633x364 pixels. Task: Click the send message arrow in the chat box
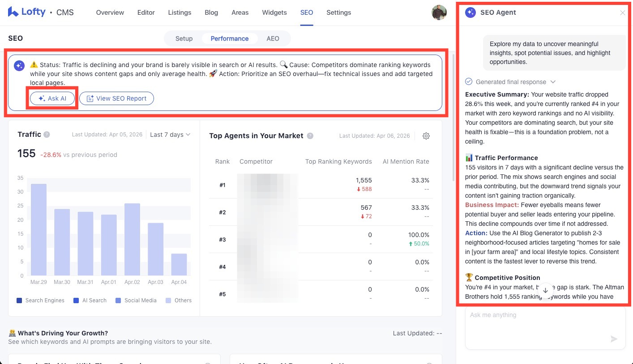tap(614, 339)
